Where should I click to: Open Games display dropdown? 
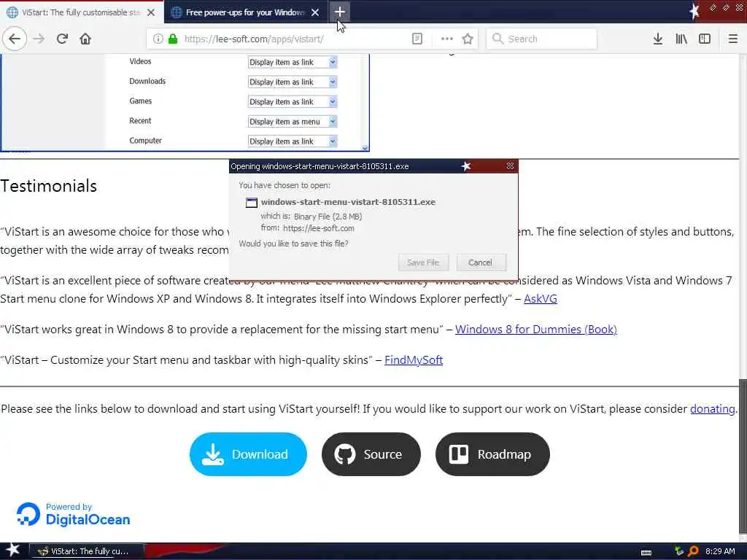coord(293,101)
